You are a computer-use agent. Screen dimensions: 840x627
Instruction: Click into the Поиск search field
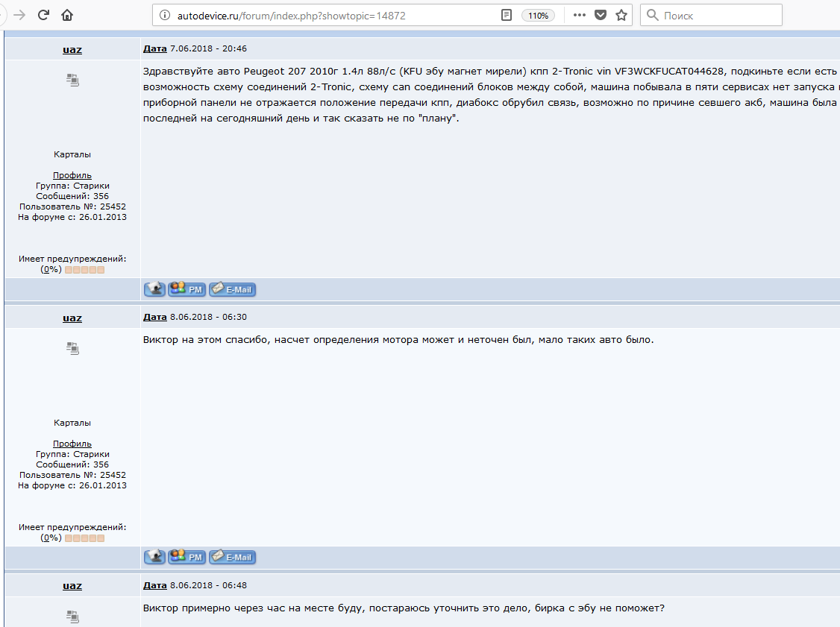pyautogui.click(x=711, y=16)
